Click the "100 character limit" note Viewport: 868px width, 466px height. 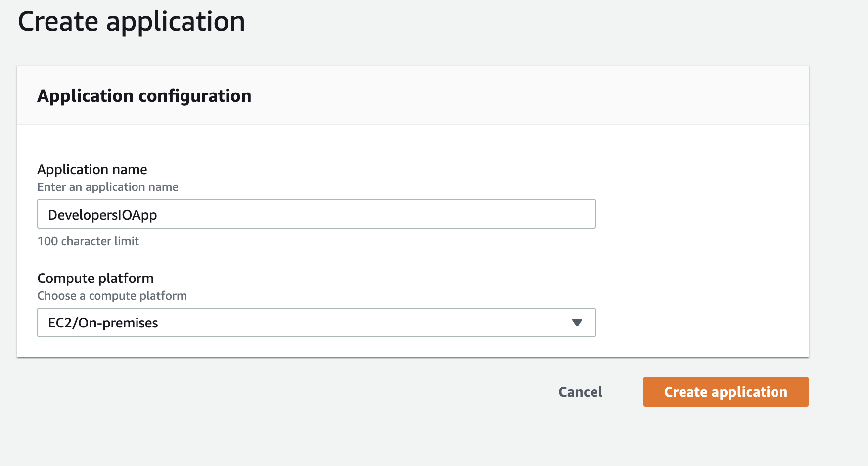[x=88, y=241]
